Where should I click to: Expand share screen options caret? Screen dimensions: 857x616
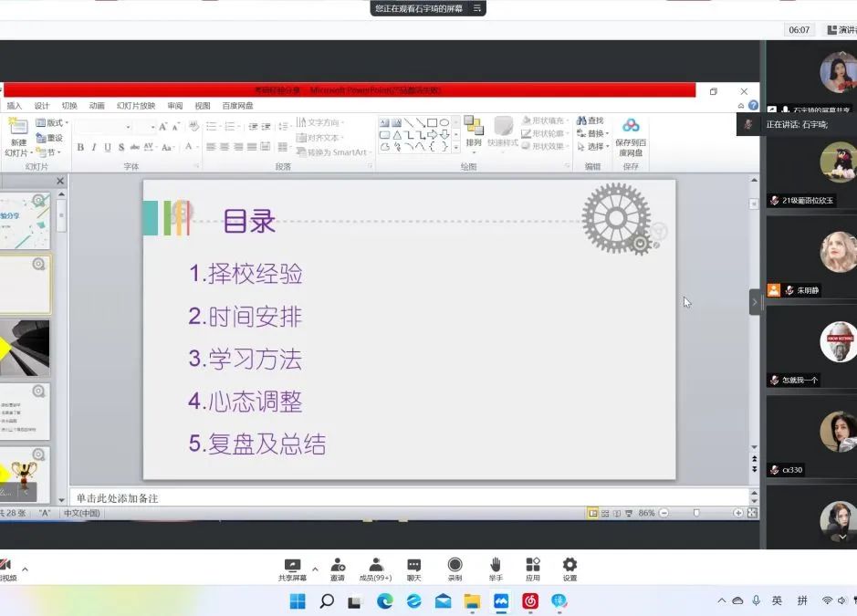(315, 569)
